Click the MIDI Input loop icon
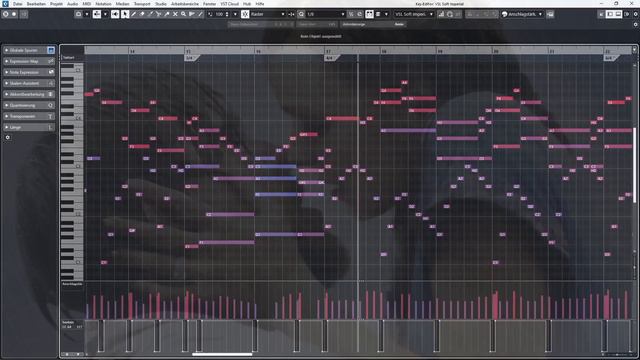This screenshot has height=360, width=640. coord(450,14)
